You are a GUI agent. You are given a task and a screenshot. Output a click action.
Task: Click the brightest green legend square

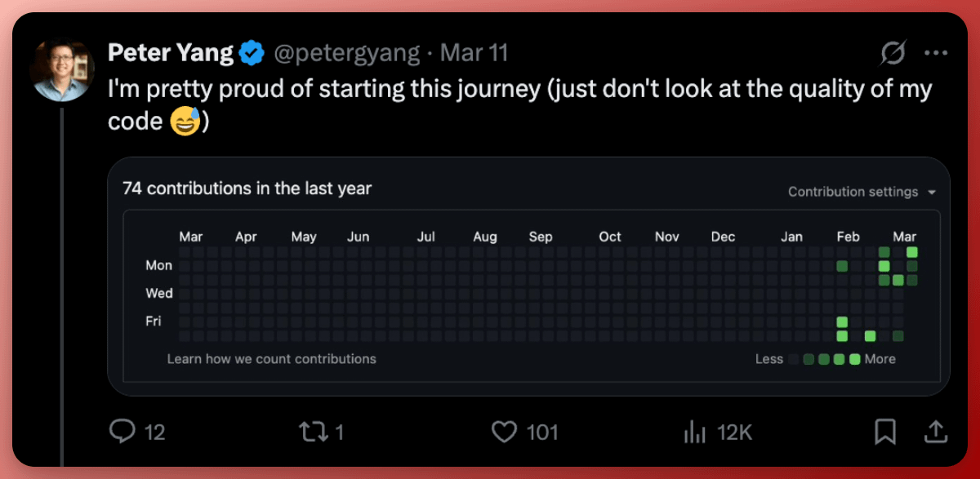pyautogui.click(x=854, y=359)
